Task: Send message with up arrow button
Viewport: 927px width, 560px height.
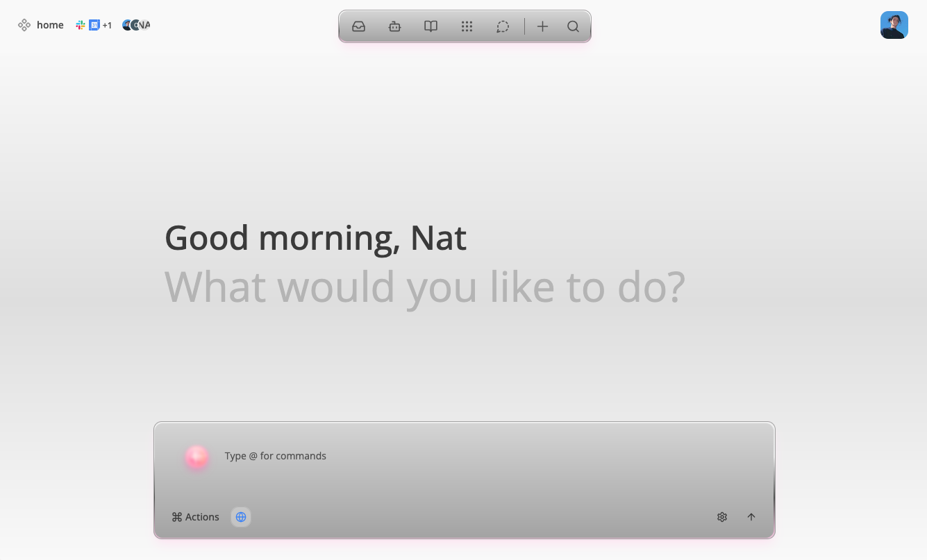Action: [x=751, y=517]
